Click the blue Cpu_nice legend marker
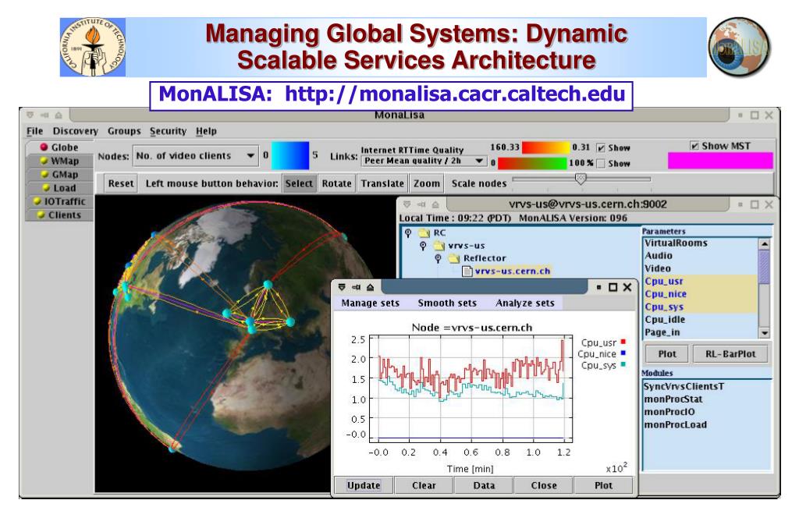The width and height of the screenshot is (799, 532). (623, 353)
